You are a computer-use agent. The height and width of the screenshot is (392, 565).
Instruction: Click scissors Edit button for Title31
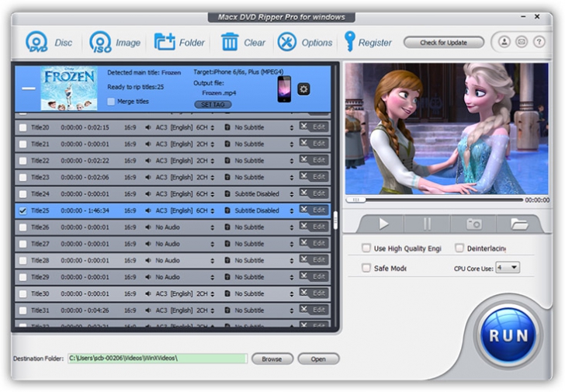tap(314, 310)
